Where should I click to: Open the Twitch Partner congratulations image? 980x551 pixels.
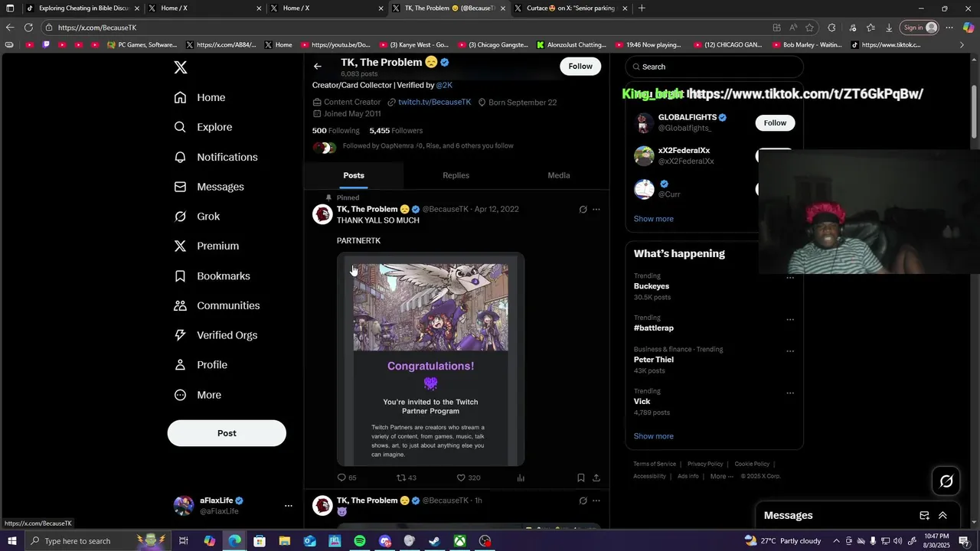[430, 360]
